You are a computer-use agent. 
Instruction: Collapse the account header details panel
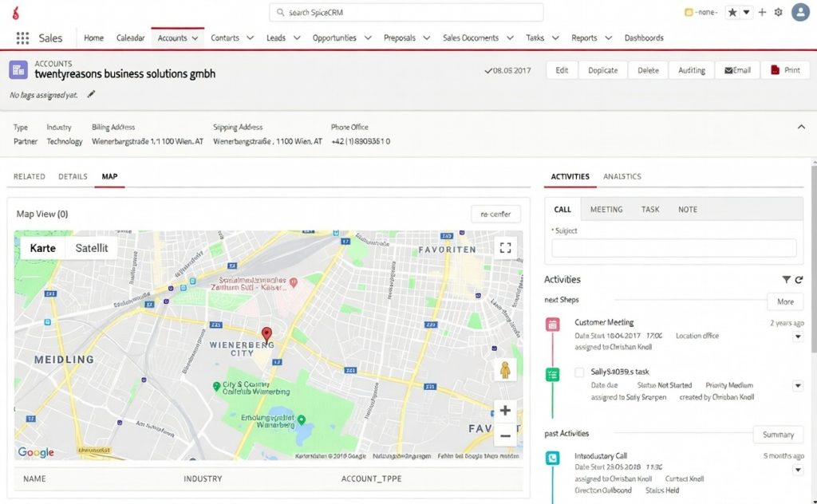pos(801,127)
